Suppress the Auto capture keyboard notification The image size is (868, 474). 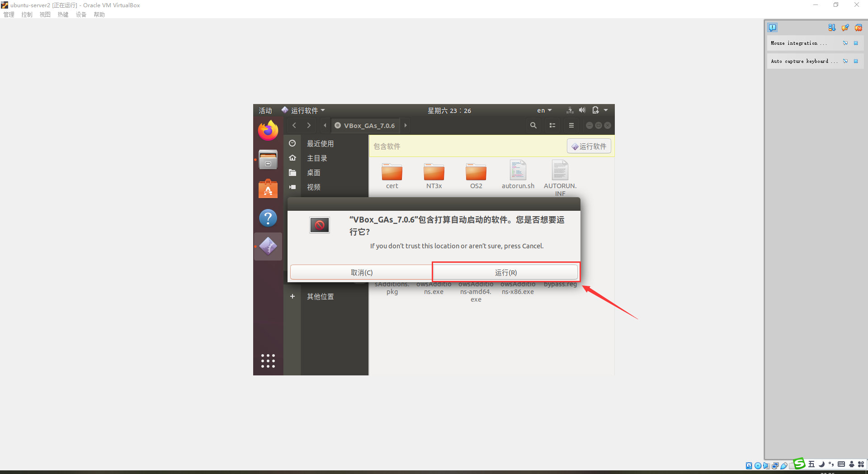(x=845, y=61)
